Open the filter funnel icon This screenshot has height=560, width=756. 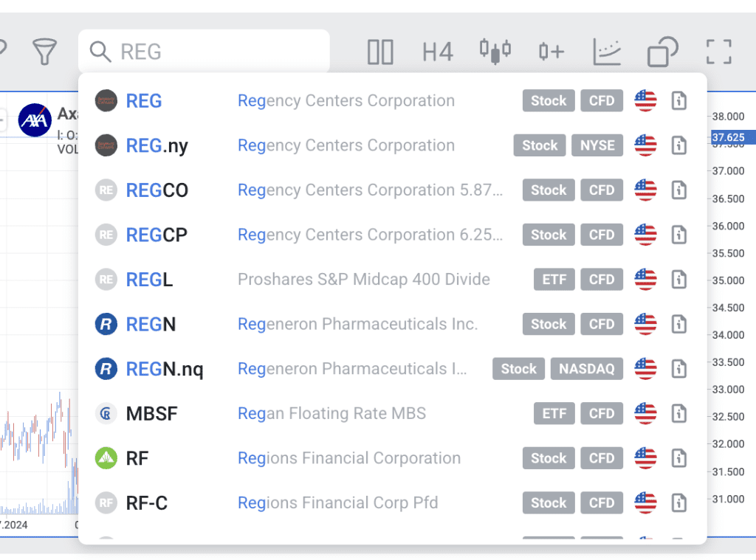tap(44, 52)
